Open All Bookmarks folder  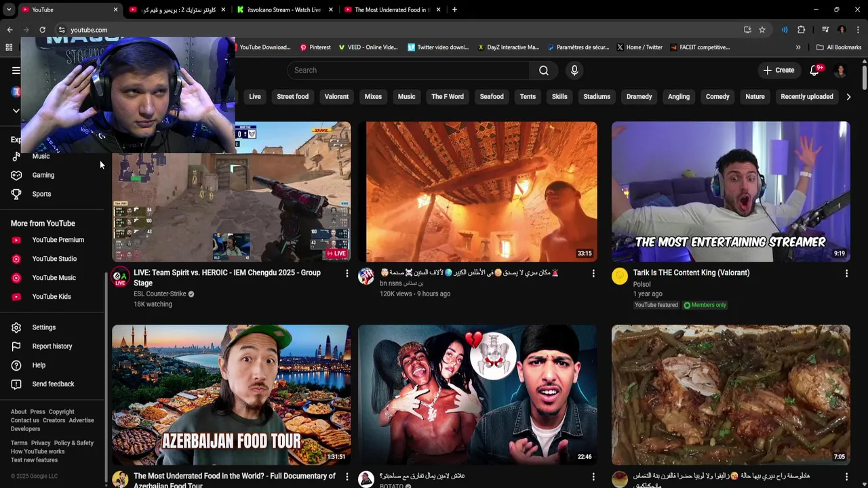click(x=839, y=47)
